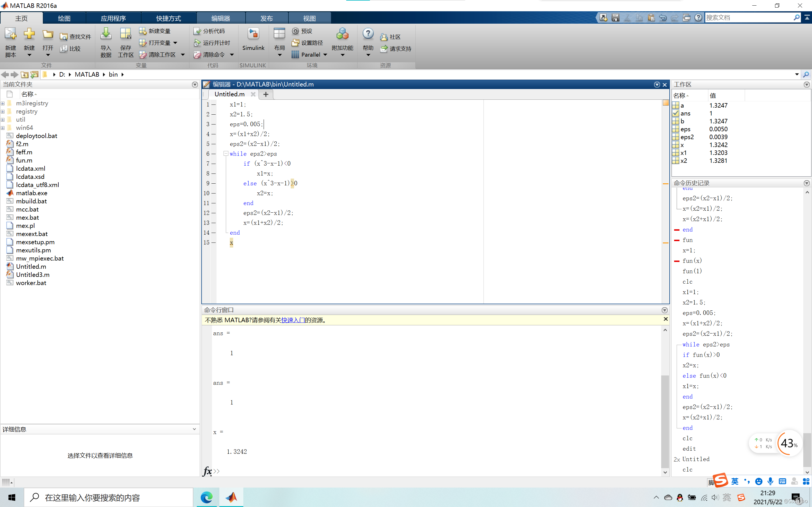Select the 应用程序 ribbon tab
This screenshot has width=812, height=507.
pyautogui.click(x=113, y=18)
